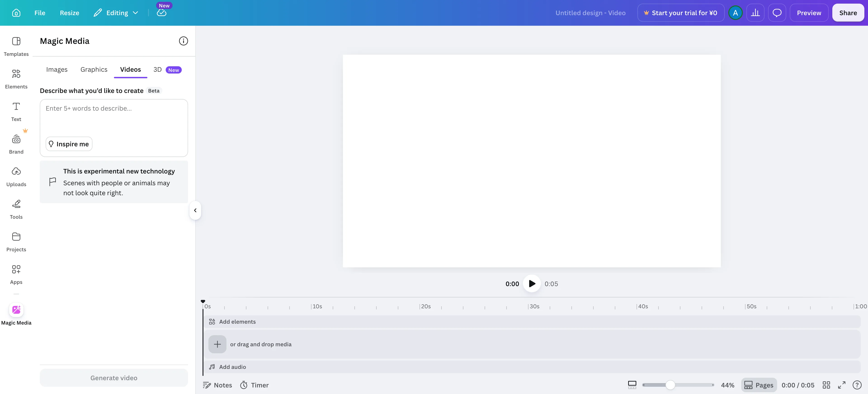Click the 0:00 / 0:05 duration text
This screenshot has width=868, height=394.
tap(797, 385)
